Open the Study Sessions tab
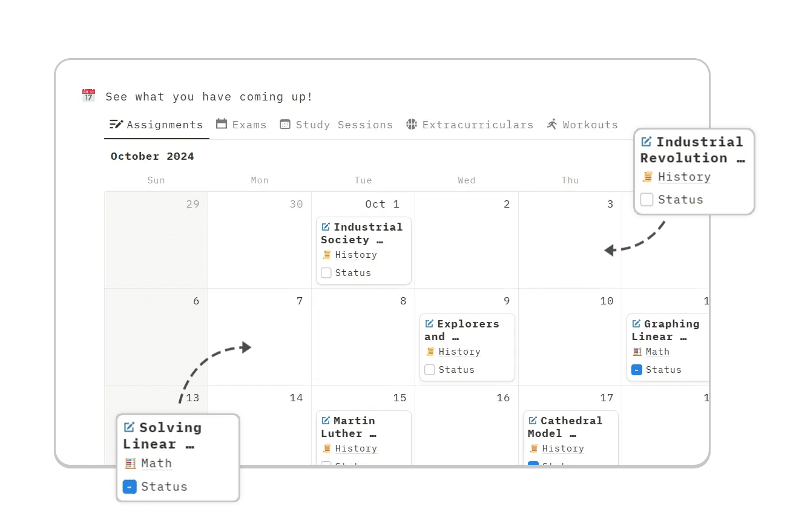796x532 pixels. [x=336, y=125]
